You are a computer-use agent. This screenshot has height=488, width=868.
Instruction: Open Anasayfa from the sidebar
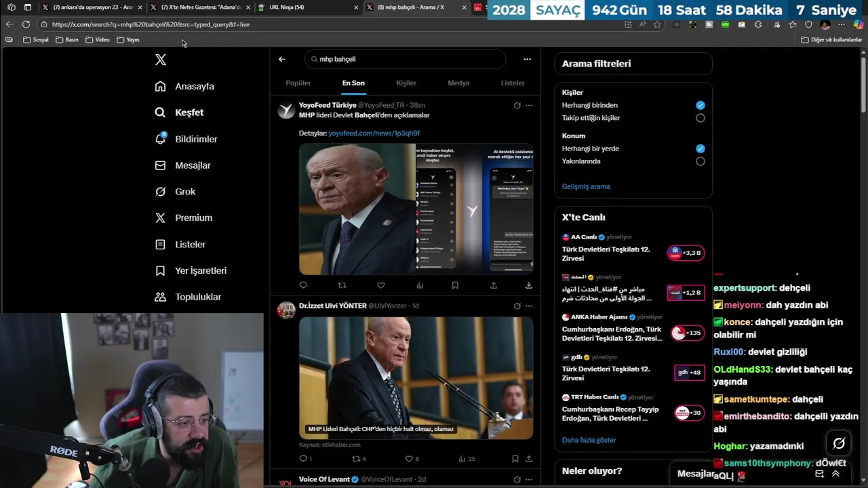click(x=184, y=86)
